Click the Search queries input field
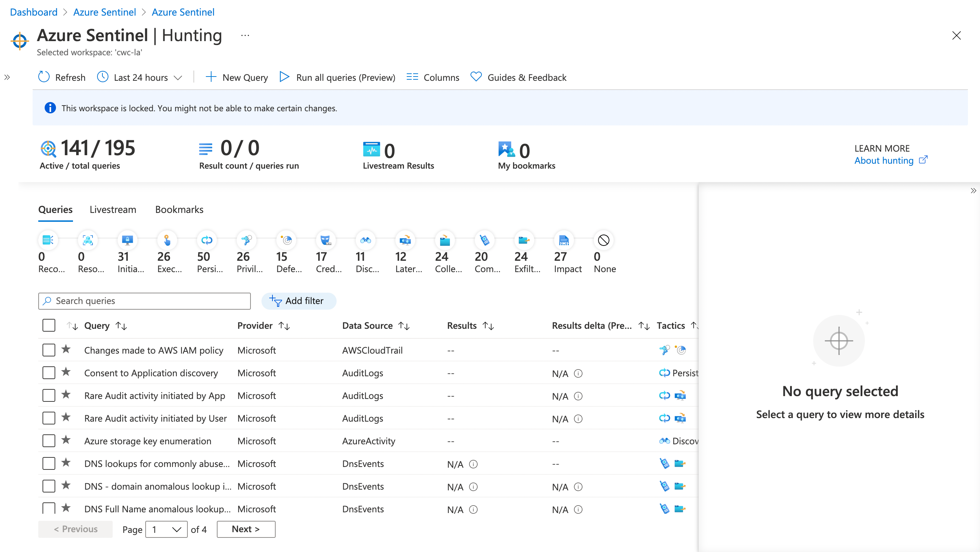980x552 pixels. [x=145, y=301]
